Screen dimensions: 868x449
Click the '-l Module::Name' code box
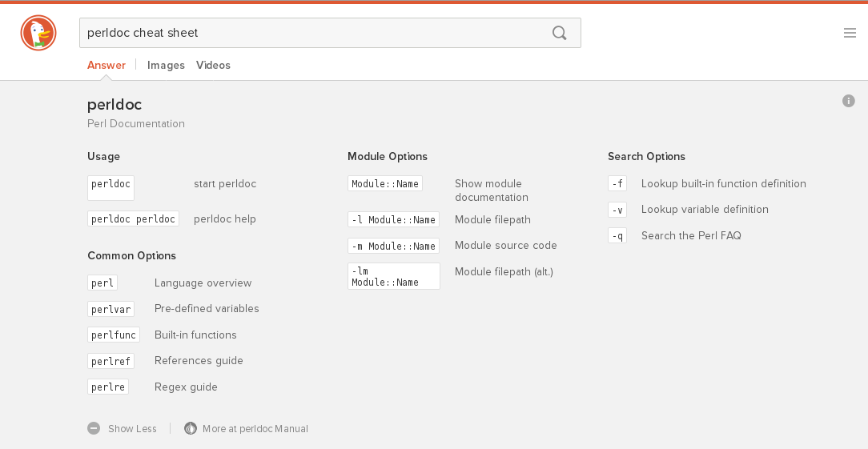tap(394, 219)
